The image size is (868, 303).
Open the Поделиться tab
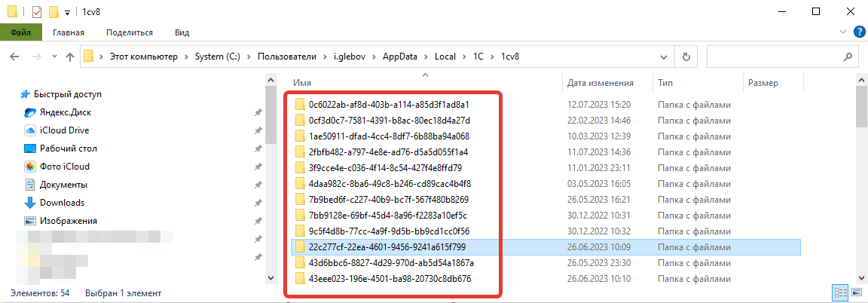(130, 32)
